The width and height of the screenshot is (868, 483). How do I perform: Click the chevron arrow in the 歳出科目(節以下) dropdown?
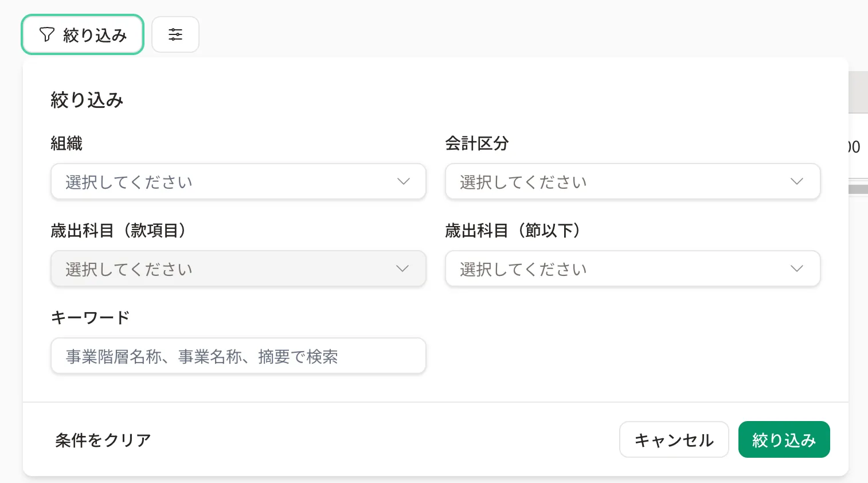pyautogui.click(x=797, y=268)
